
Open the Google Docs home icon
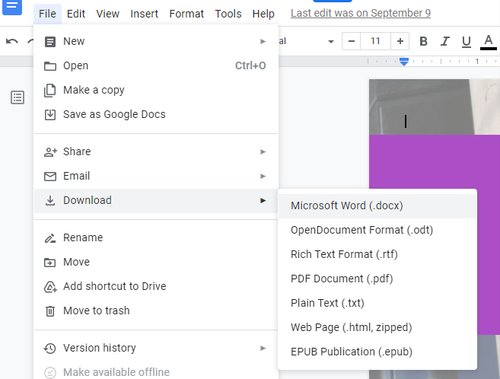[x=12, y=7]
